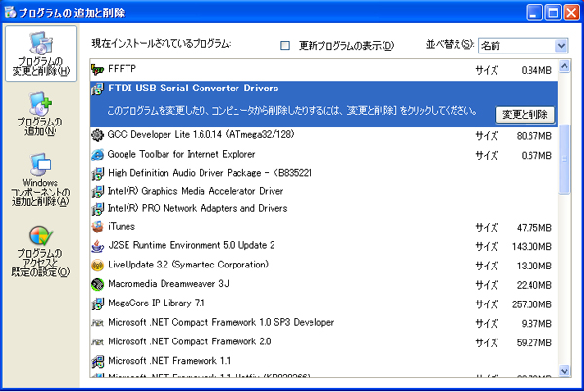
Task: Click the Google Toolbar IE icon
Action: (97, 155)
